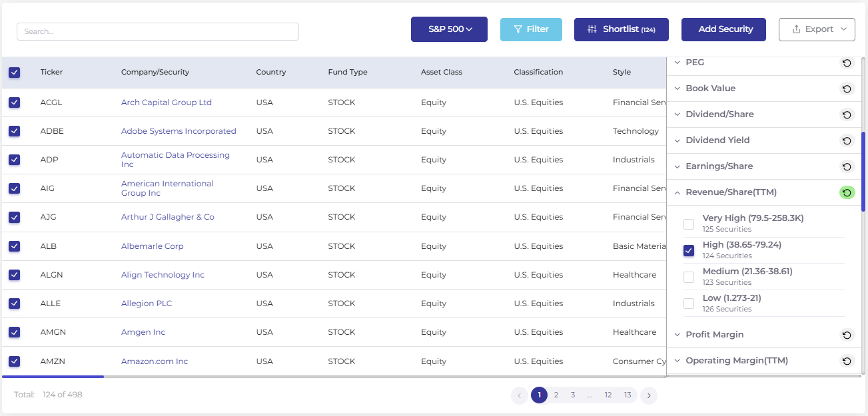Reset the Profit Margin filter

(847, 335)
